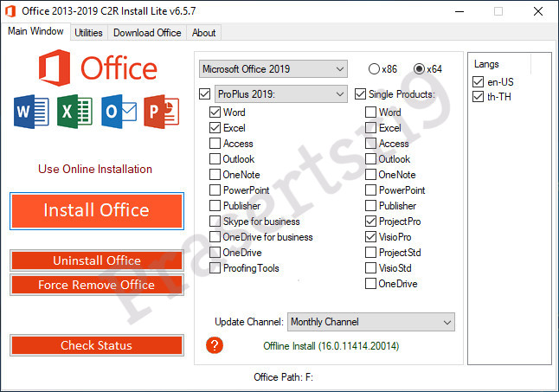Check the ProjectStd checkbox
Viewport: 559px width, 392px height.
370,253
